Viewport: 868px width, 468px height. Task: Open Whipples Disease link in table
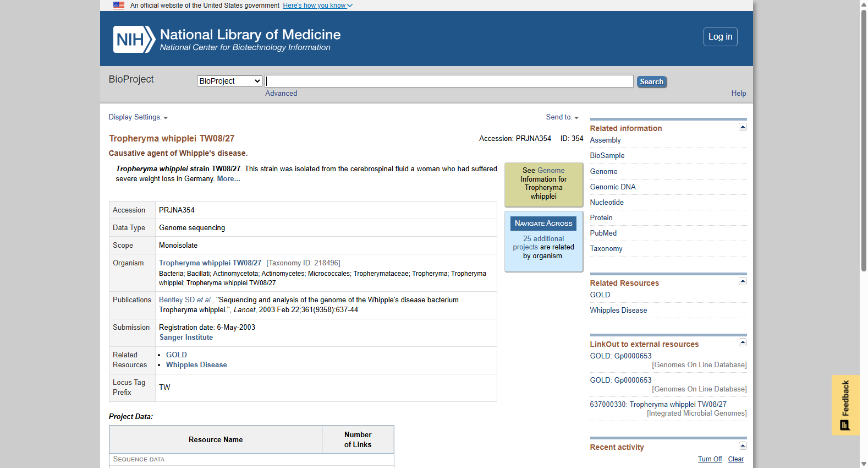(x=196, y=365)
